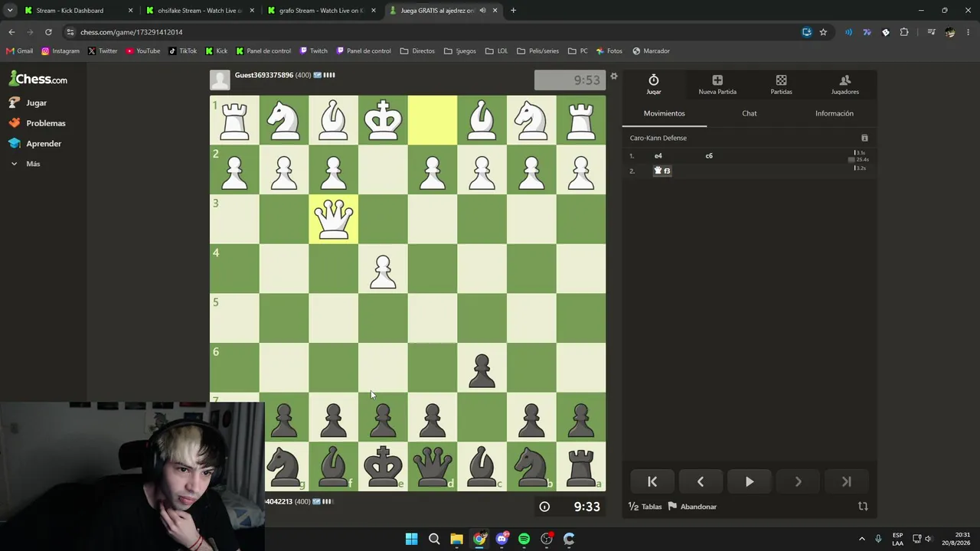The image size is (980, 551).
Task: Open Kick bookmark
Action: point(216,51)
